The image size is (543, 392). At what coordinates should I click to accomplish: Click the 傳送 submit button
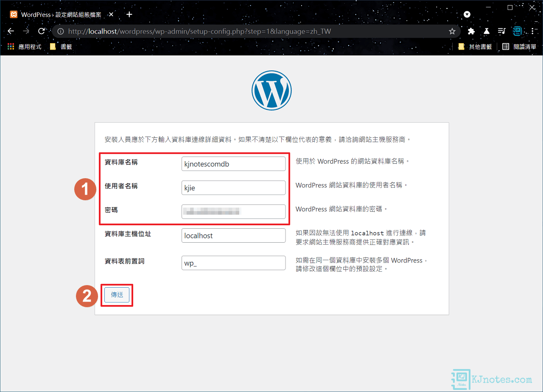117,295
